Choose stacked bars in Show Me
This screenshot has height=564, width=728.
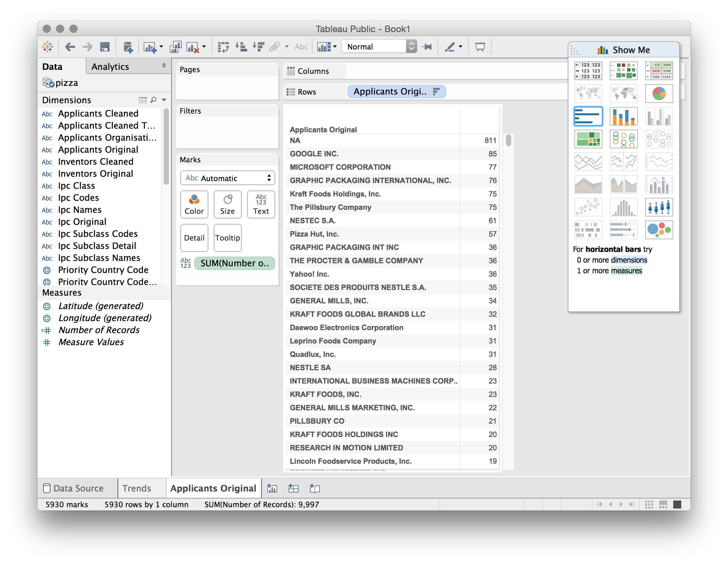click(x=623, y=116)
